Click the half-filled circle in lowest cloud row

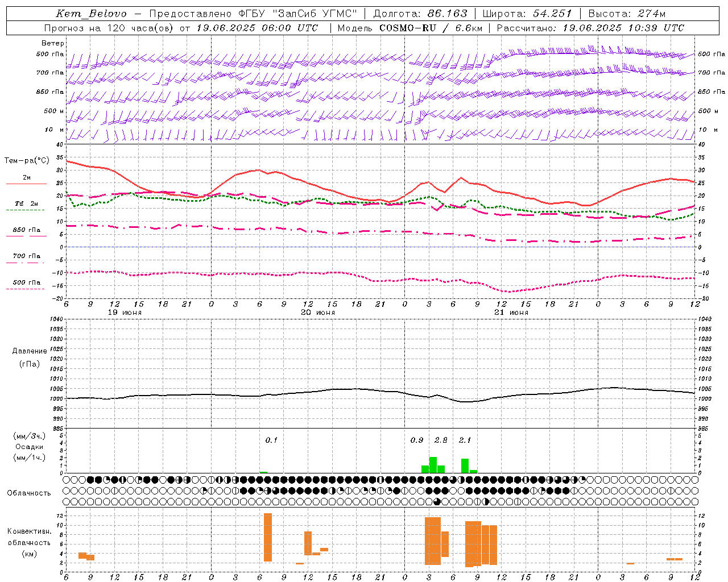485,501
